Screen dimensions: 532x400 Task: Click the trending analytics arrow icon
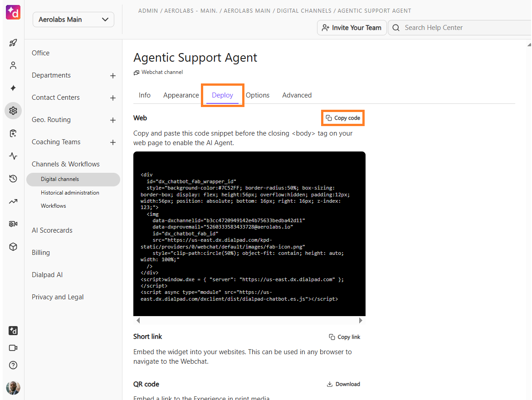point(13,201)
